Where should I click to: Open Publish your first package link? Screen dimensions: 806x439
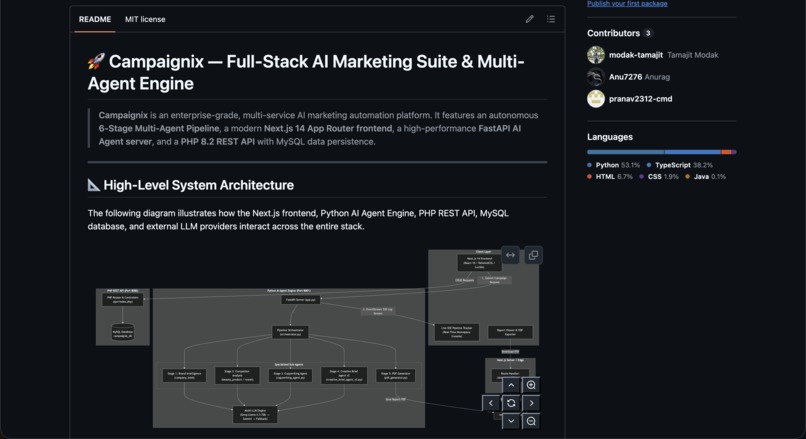click(627, 4)
